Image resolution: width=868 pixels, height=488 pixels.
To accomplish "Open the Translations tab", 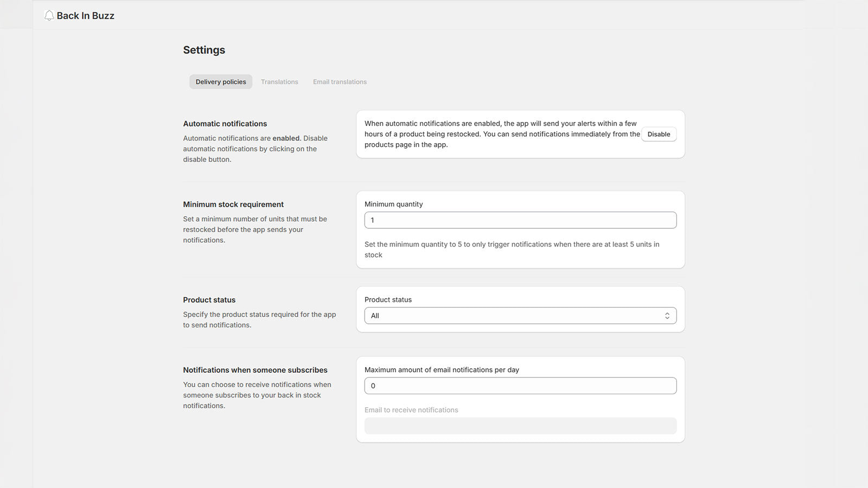I will (x=279, y=82).
